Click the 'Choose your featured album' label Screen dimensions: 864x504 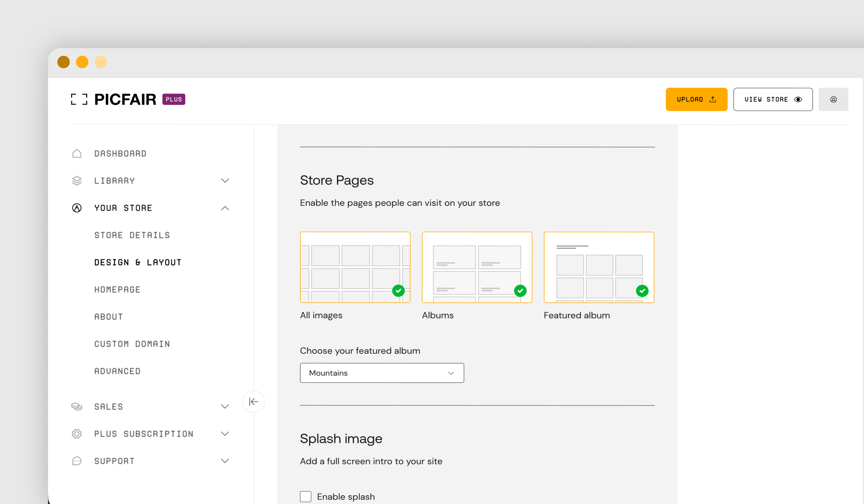tap(360, 351)
